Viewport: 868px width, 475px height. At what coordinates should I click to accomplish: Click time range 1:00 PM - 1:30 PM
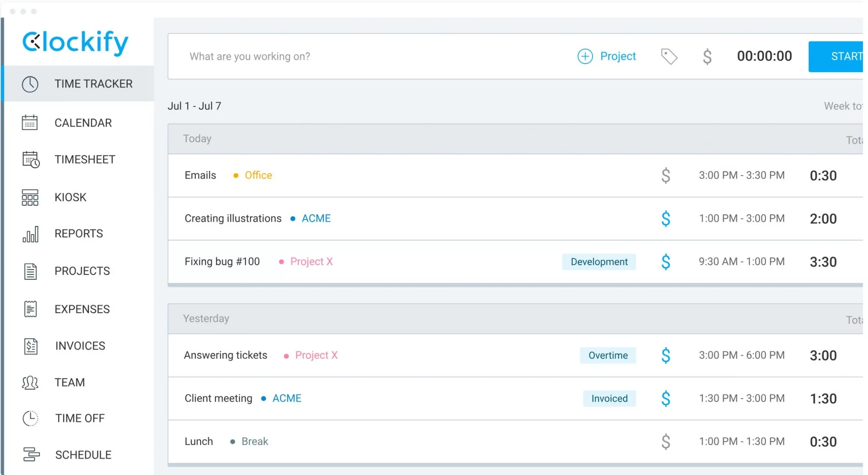[x=742, y=441]
